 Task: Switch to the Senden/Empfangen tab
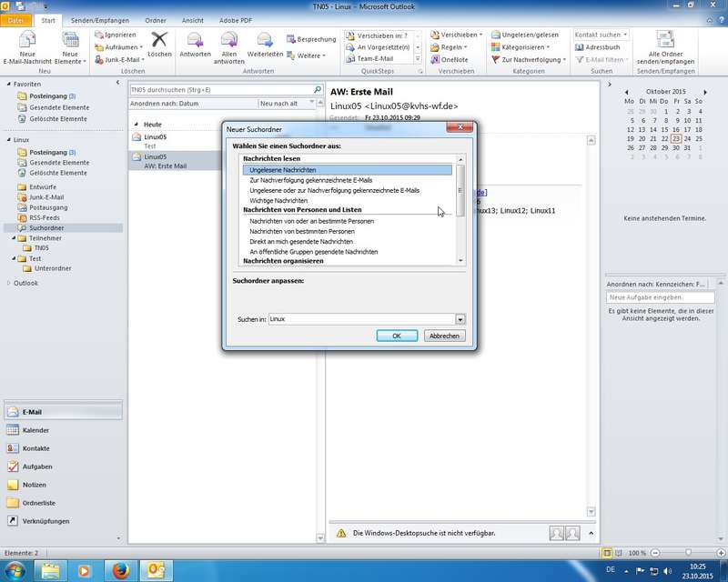tap(99, 19)
